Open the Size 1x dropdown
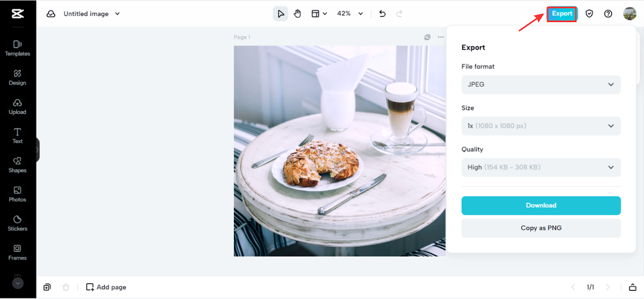Viewport: 644px width, 299px height. [x=541, y=126]
